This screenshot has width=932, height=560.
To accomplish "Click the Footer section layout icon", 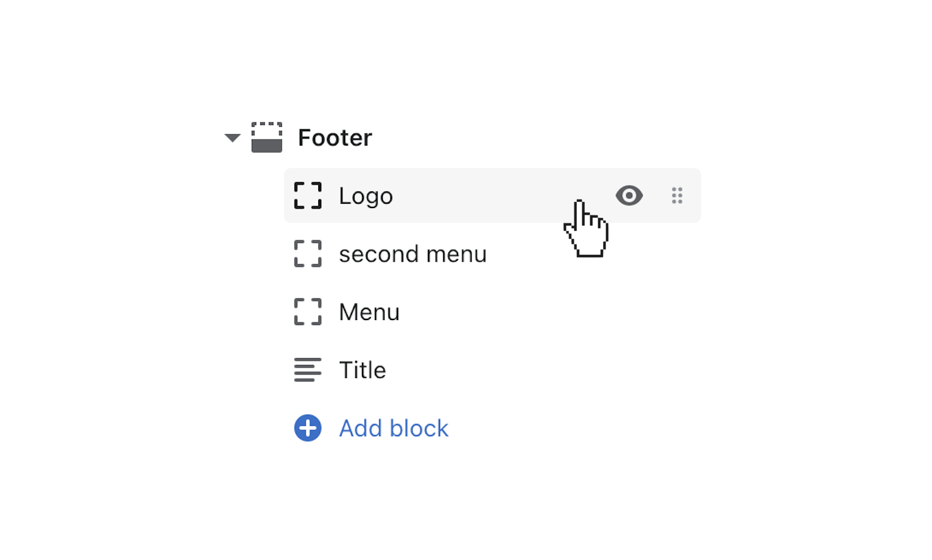I will coord(267,137).
